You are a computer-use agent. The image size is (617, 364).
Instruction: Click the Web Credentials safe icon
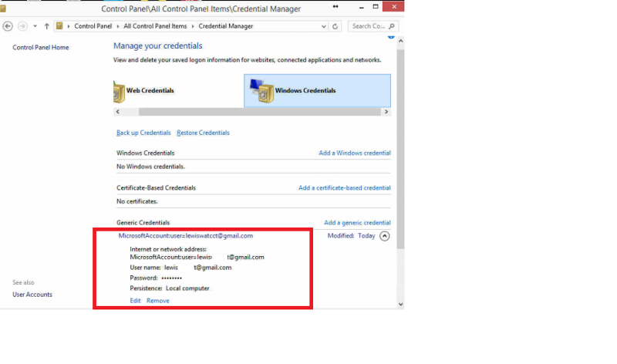[x=119, y=93]
